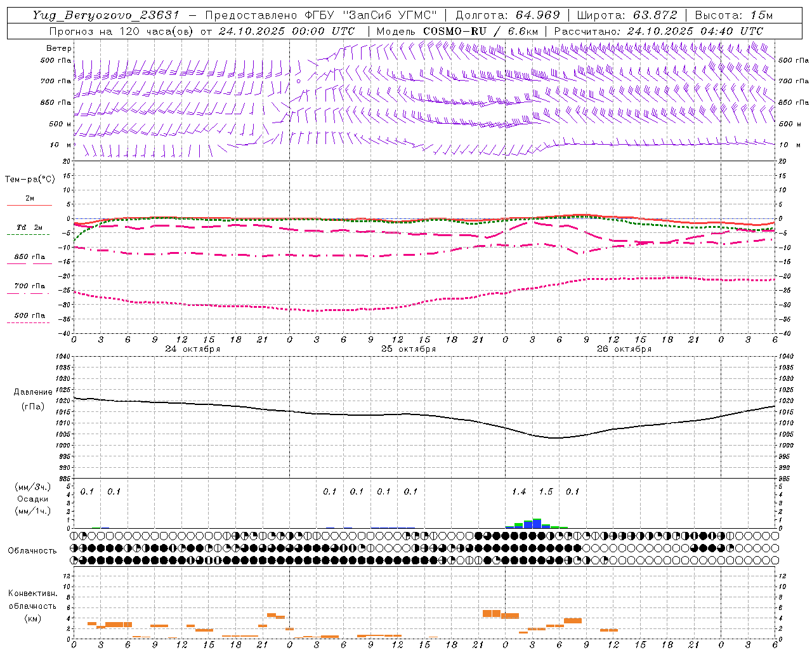
Task: Click the model name COSMO-RU / 6.6км
Action: click(481, 31)
